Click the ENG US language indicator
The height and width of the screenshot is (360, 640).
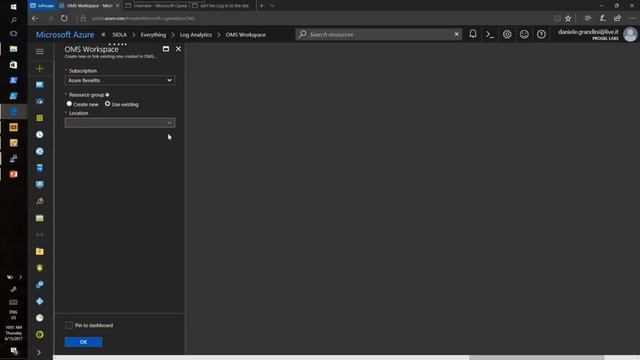pyautogui.click(x=13, y=315)
